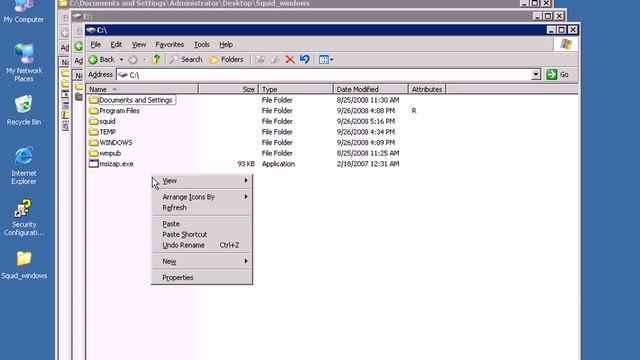
Task: Choose Refresh from context menu
Action: 202,207
